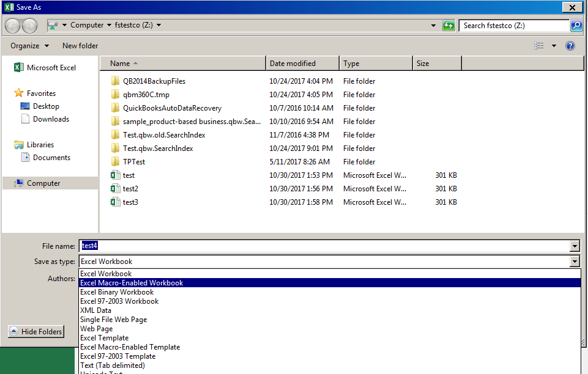Screen dimensions: 588x374
Task: Choose Excel 97-2003 Workbook option
Action: coord(330,301)
